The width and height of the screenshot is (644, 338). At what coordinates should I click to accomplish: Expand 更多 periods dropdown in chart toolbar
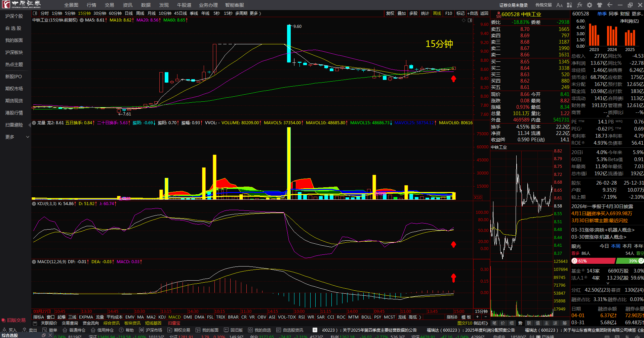pyautogui.click(x=255, y=13)
